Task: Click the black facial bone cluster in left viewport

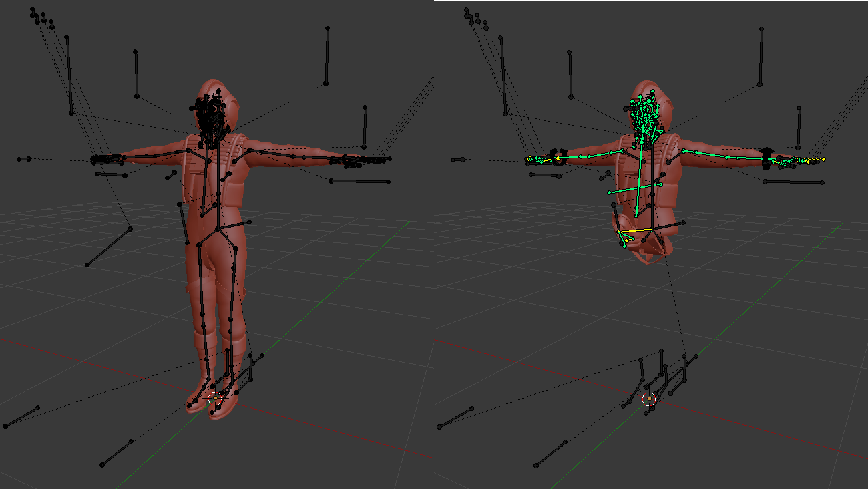Action: (x=210, y=119)
